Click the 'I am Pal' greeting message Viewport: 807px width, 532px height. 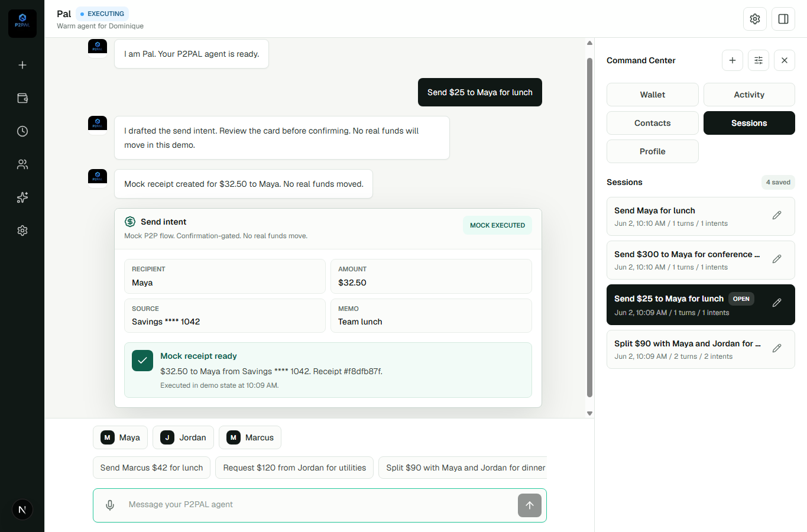click(x=192, y=54)
